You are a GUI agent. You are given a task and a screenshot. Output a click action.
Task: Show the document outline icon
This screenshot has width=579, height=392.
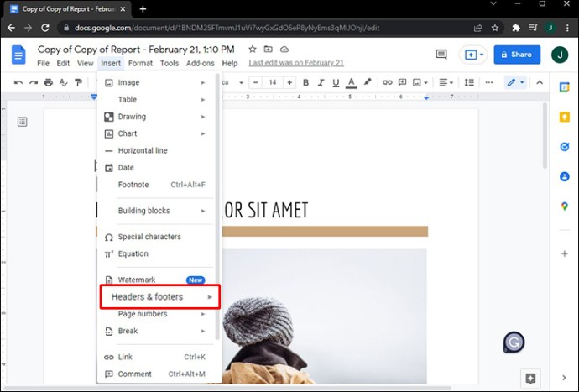pyautogui.click(x=22, y=122)
